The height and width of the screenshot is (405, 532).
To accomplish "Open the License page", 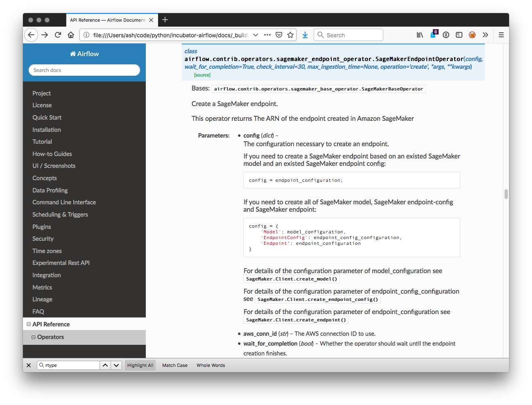I will point(42,105).
